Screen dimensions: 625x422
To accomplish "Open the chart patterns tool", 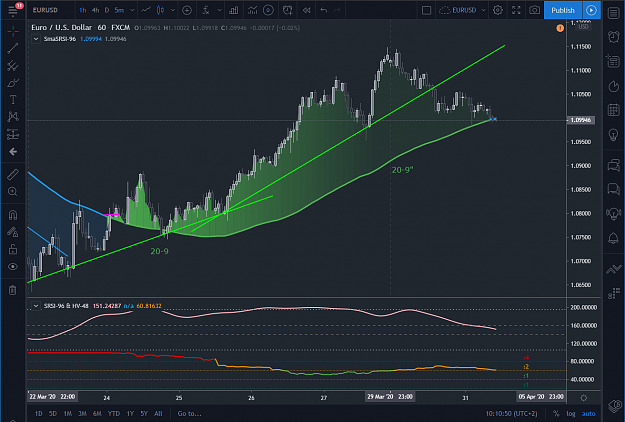I will click(x=13, y=116).
